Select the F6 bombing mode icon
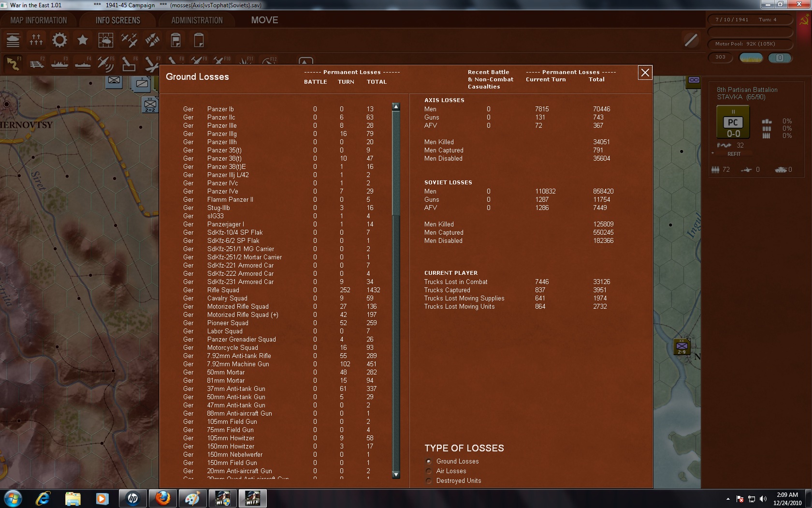This screenshot has height=508, width=812. click(129, 63)
